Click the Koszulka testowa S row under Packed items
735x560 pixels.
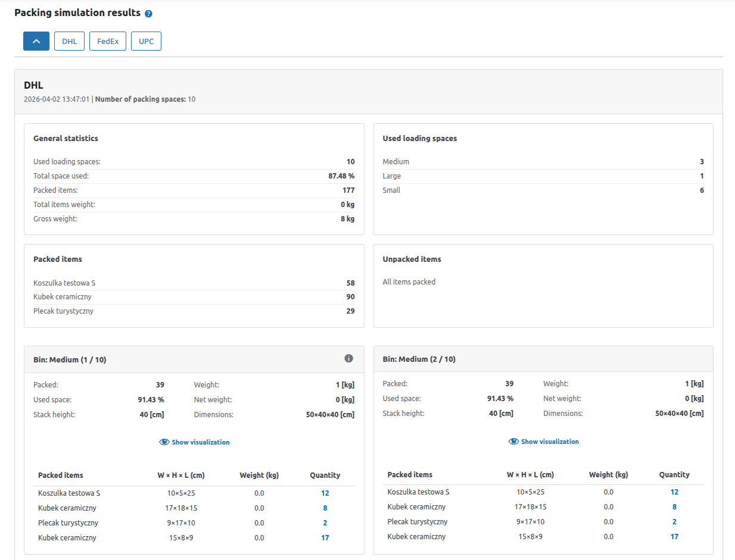pyautogui.click(x=63, y=283)
